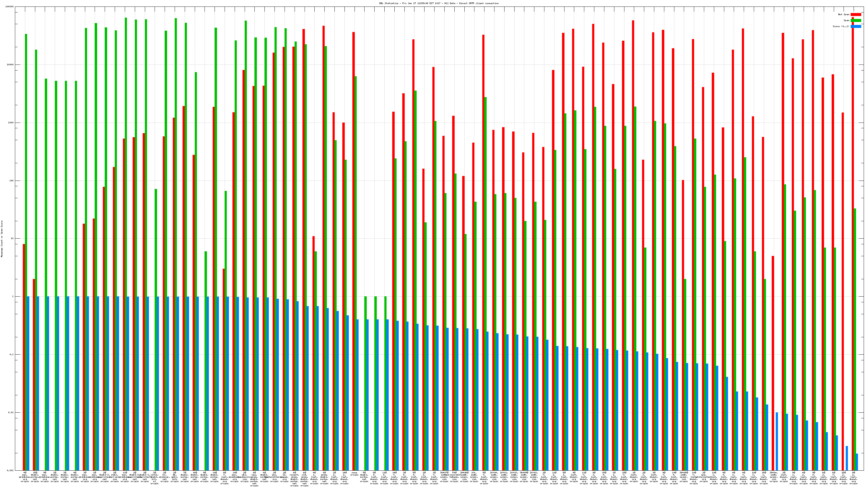
Task: Click the 0.1 y-axis tick label
Action: 11,355
